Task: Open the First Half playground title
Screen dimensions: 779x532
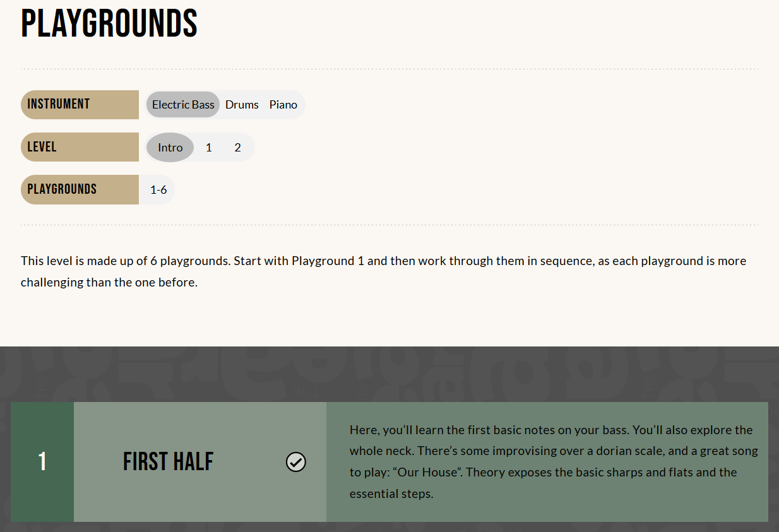Action: pyautogui.click(x=169, y=462)
